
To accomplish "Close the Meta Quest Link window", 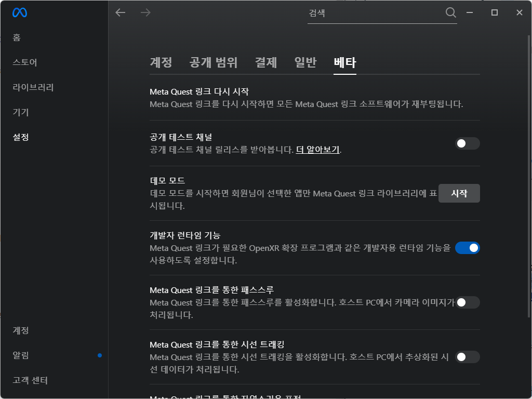I will 520,12.
